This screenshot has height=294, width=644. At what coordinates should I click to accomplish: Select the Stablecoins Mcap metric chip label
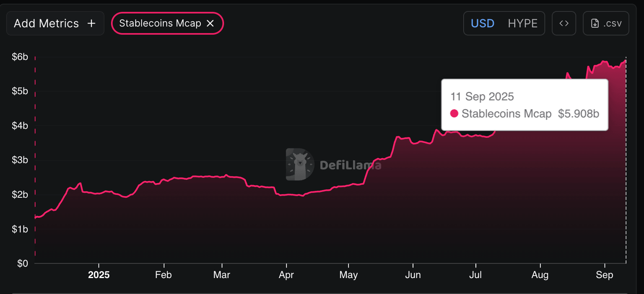pos(160,23)
